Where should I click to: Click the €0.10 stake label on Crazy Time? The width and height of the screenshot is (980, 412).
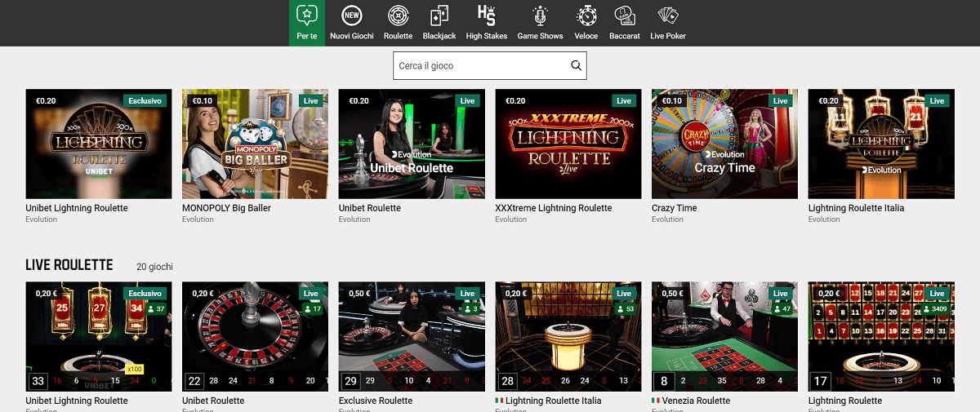tap(671, 101)
